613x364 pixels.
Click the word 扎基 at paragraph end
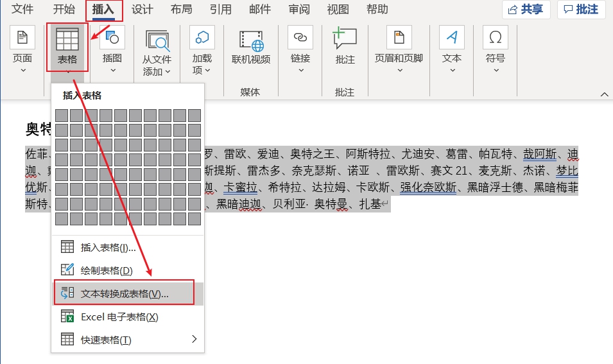pyautogui.click(x=370, y=204)
